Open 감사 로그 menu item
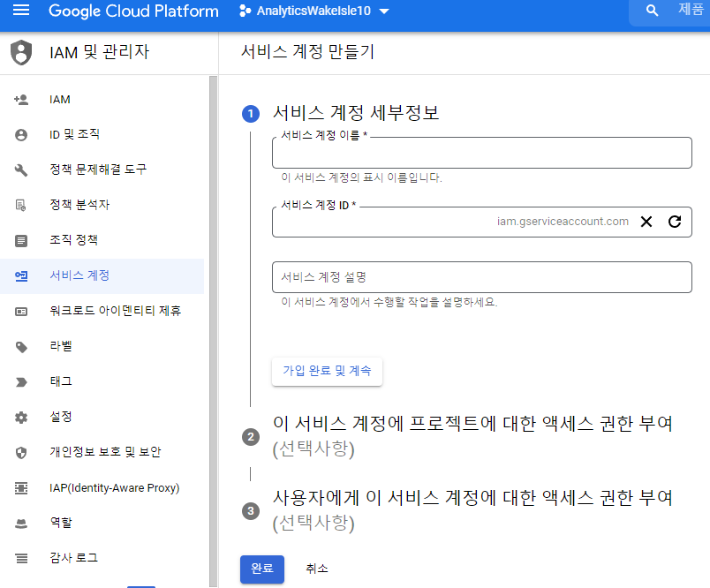 [73, 558]
